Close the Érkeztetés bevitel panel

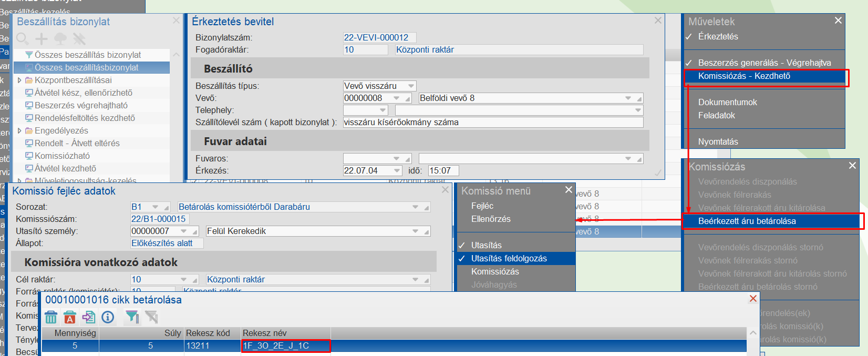658,20
